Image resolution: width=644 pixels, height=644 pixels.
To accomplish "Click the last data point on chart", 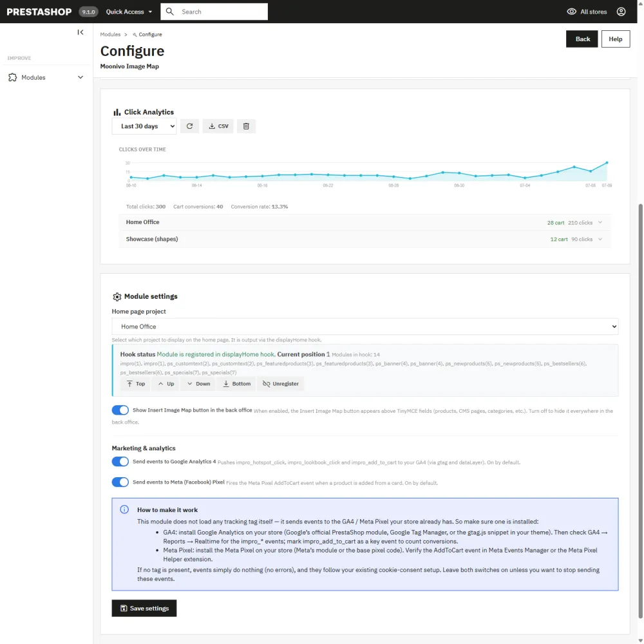I will [x=607, y=163].
